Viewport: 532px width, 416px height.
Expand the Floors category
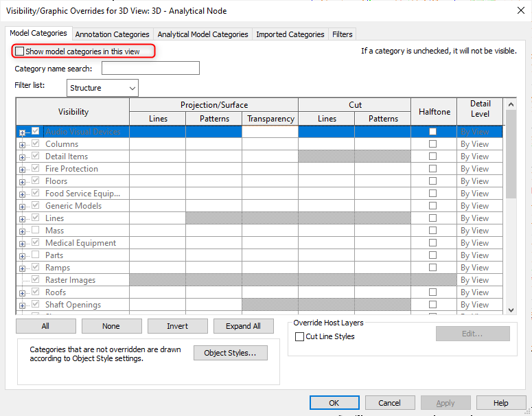pyautogui.click(x=22, y=182)
